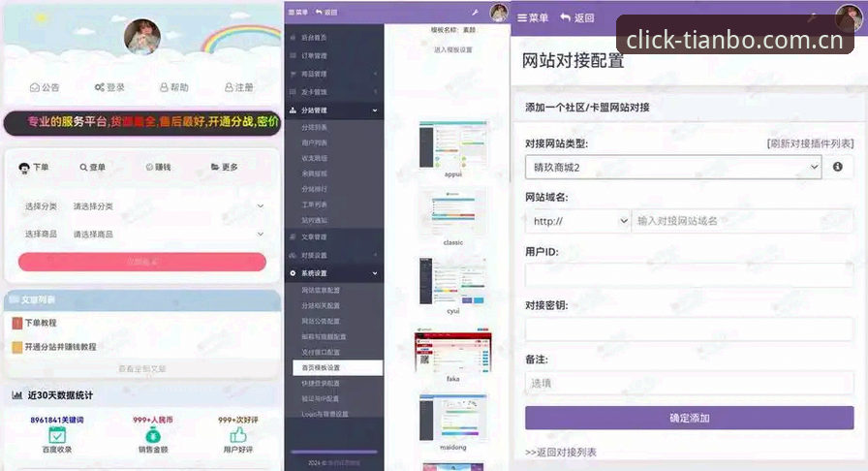Open the 请选择分类 category dropdown
The width and height of the screenshot is (868, 471).
coord(169,206)
